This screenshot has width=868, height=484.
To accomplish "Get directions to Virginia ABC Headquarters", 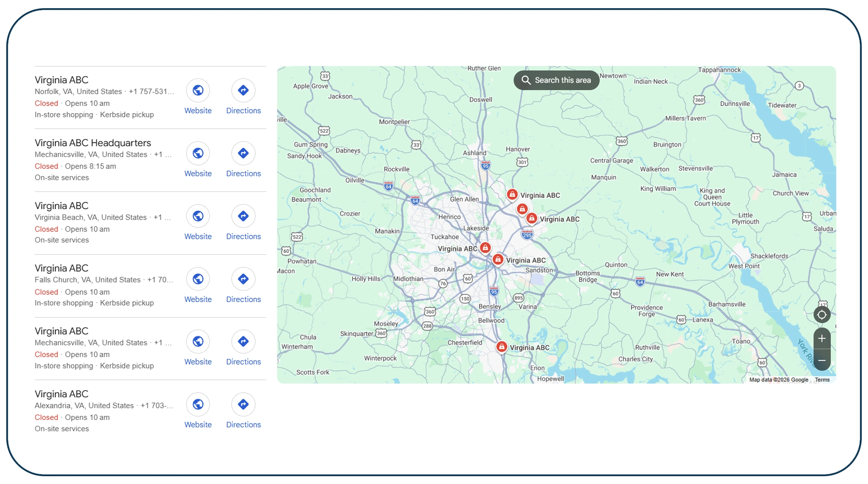I will 243,153.
